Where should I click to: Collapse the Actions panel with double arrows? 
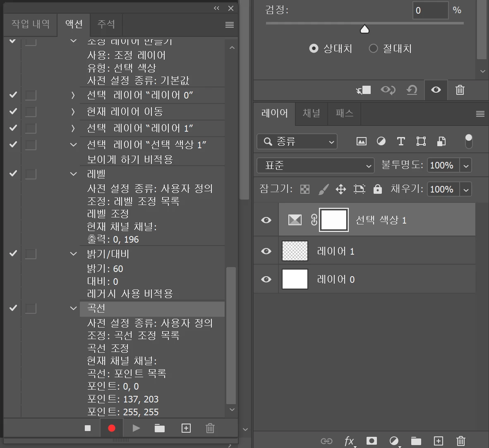point(216,8)
